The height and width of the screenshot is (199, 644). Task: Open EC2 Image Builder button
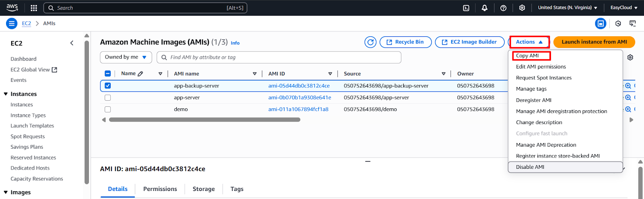(470, 42)
